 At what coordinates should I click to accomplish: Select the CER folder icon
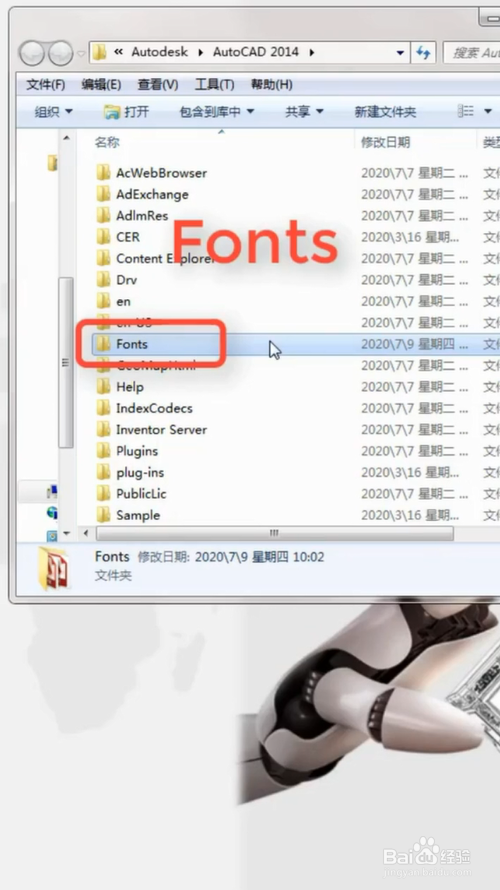point(103,237)
